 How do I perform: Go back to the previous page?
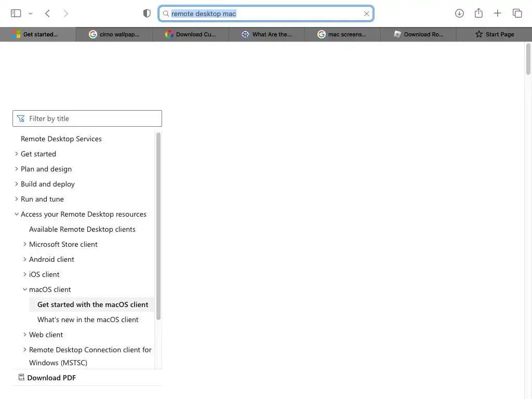pyautogui.click(x=47, y=13)
